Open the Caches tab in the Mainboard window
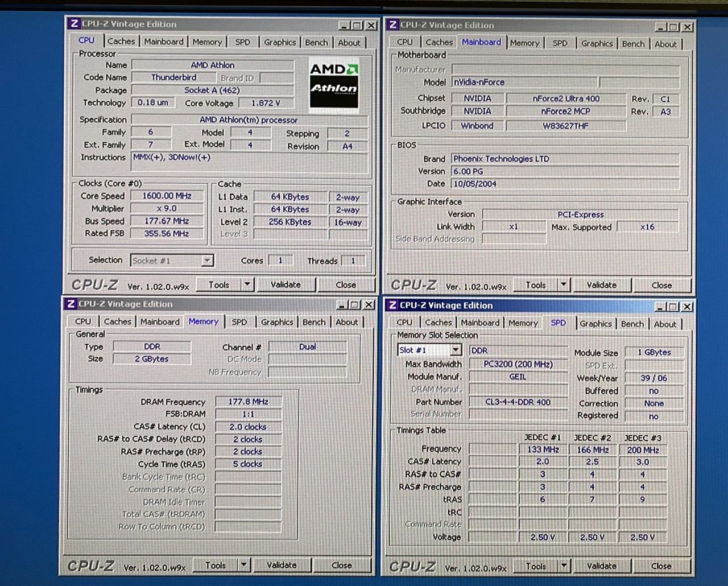This screenshot has height=586, width=728. tap(439, 42)
